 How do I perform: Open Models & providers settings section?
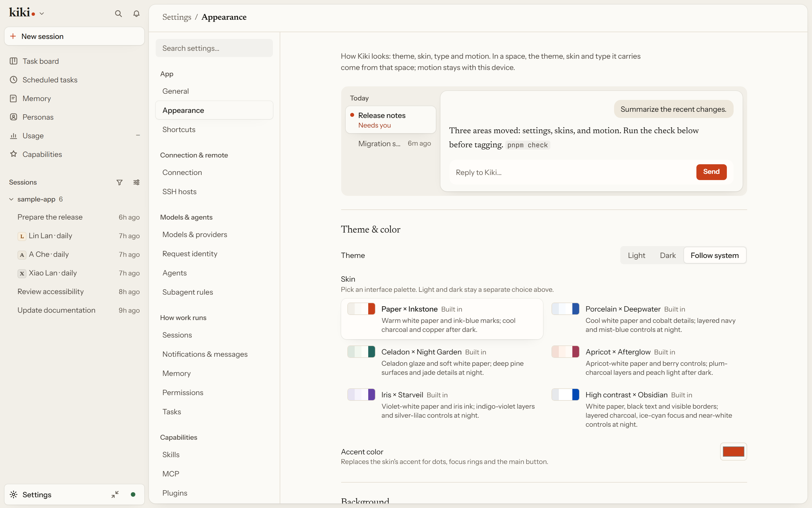214,235
